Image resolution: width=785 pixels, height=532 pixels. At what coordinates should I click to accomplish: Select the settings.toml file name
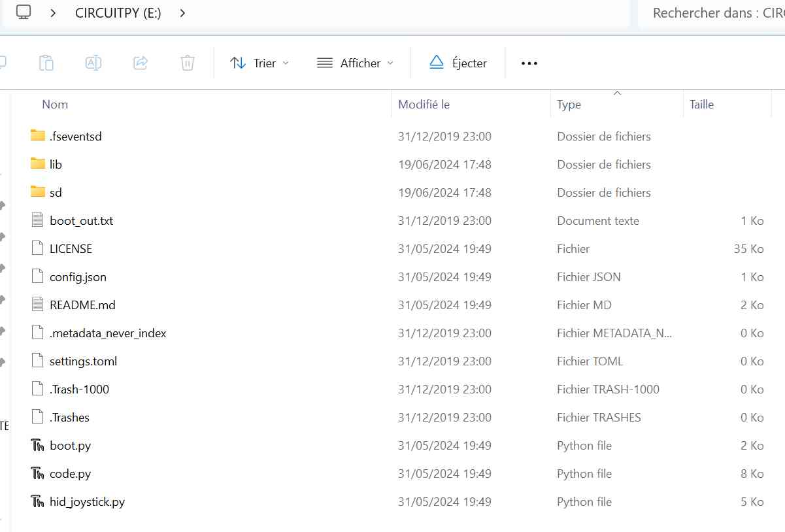coord(84,361)
